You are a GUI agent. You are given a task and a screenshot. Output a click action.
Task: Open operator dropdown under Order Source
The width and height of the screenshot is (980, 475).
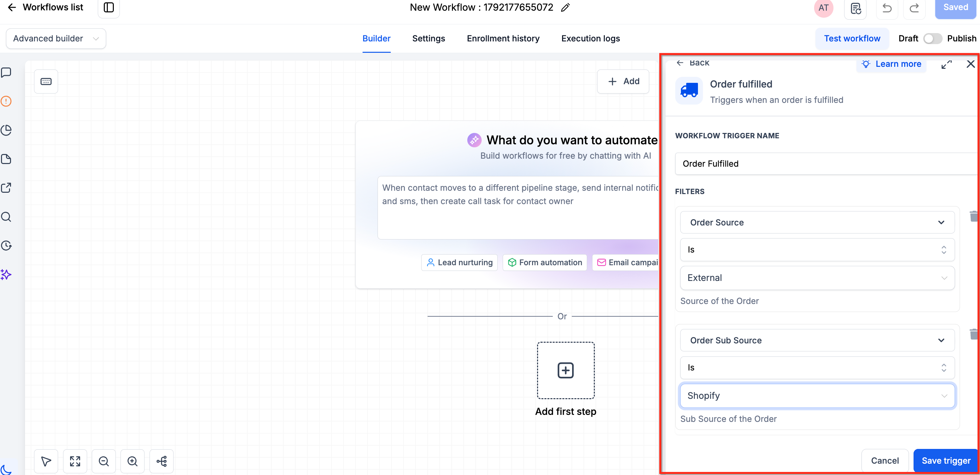(817, 250)
